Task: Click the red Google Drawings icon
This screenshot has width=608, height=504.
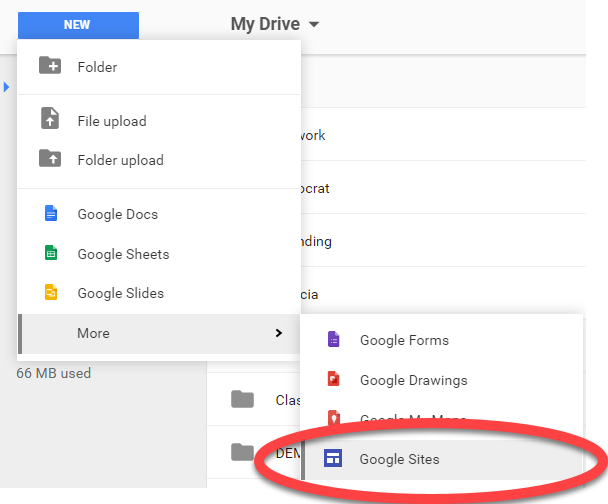Action: coord(333,380)
